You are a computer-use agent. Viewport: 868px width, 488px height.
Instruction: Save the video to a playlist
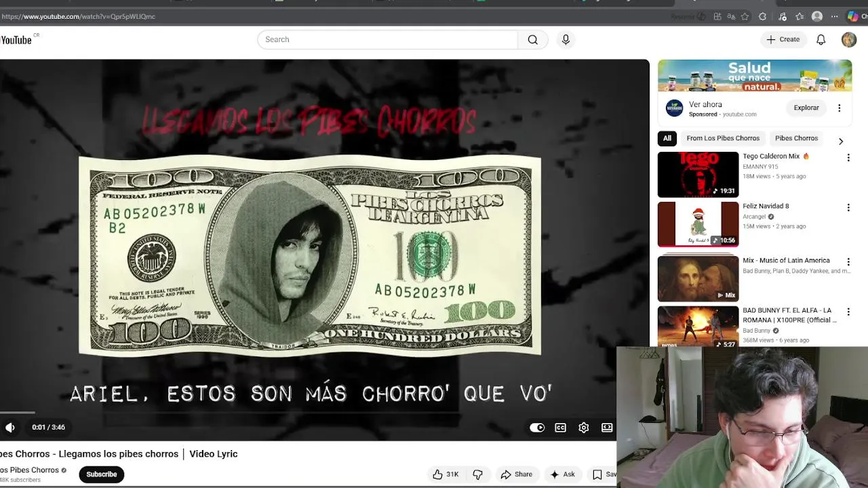[x=604, y=474]
